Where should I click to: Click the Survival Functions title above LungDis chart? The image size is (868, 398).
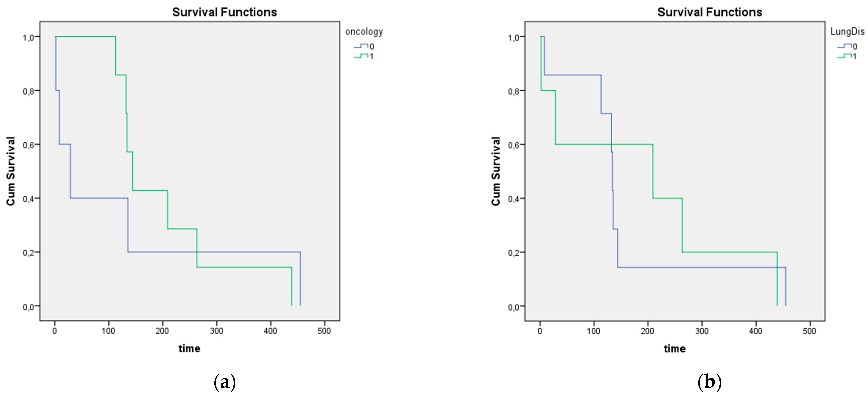click(x=710, y=12)
